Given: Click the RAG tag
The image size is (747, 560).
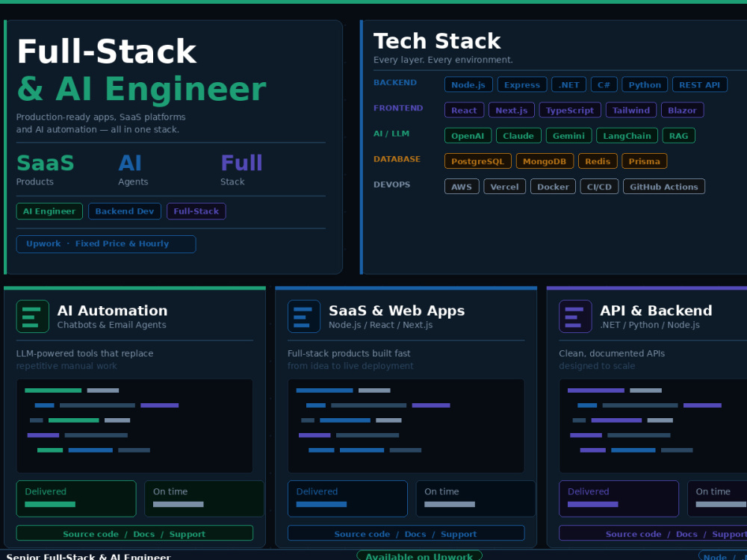Looking at the screenshot, I should pyautogui.click(x=678, y=136).
